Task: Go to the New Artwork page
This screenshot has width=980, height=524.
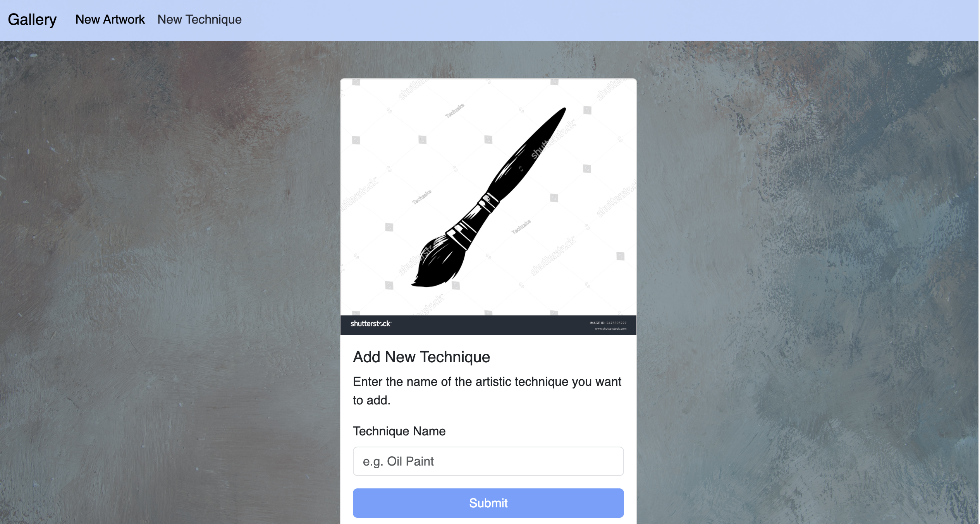Action: [x=110, y=19]
